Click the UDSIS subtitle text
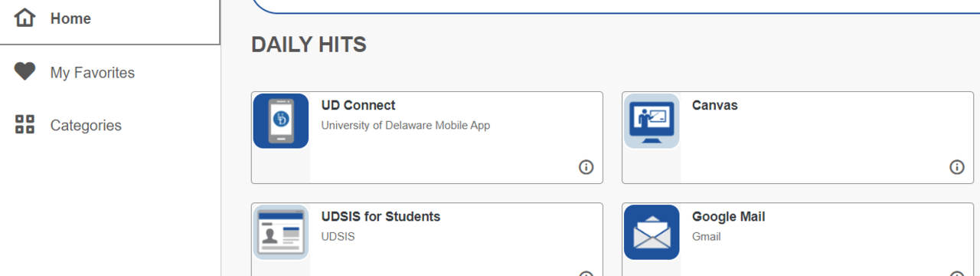Image resolution: width=980 pixels, height=276 pixels. (338, 237)
